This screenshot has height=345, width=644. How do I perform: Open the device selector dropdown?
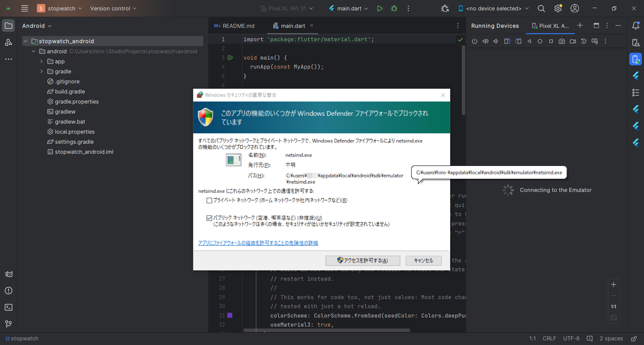pyautogui.click(x=493, y=8)
